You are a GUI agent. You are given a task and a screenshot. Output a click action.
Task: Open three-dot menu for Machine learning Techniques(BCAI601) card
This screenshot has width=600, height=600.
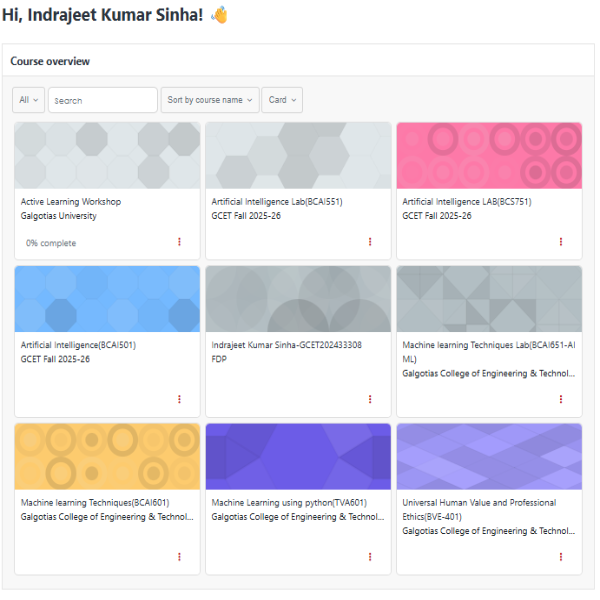(180, 557)
